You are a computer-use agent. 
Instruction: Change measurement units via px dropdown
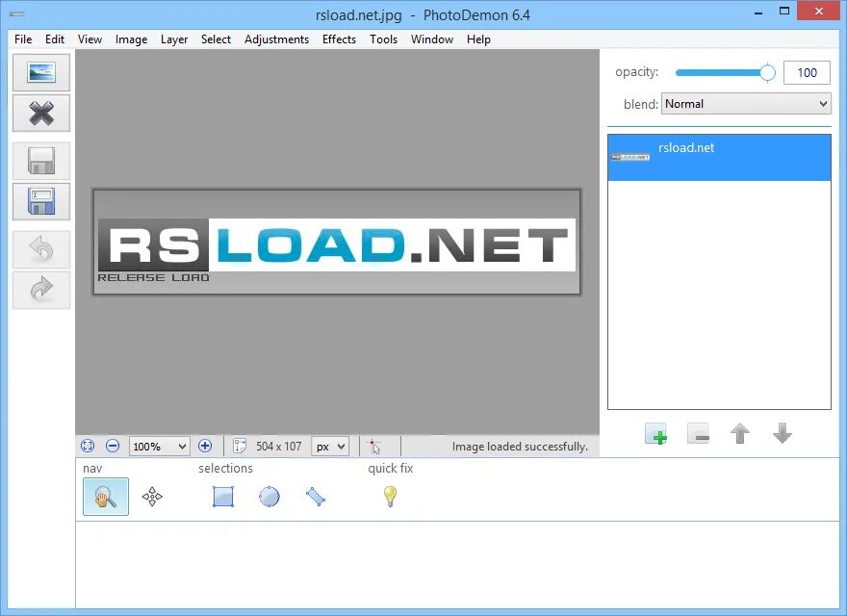tap(330, 446)
